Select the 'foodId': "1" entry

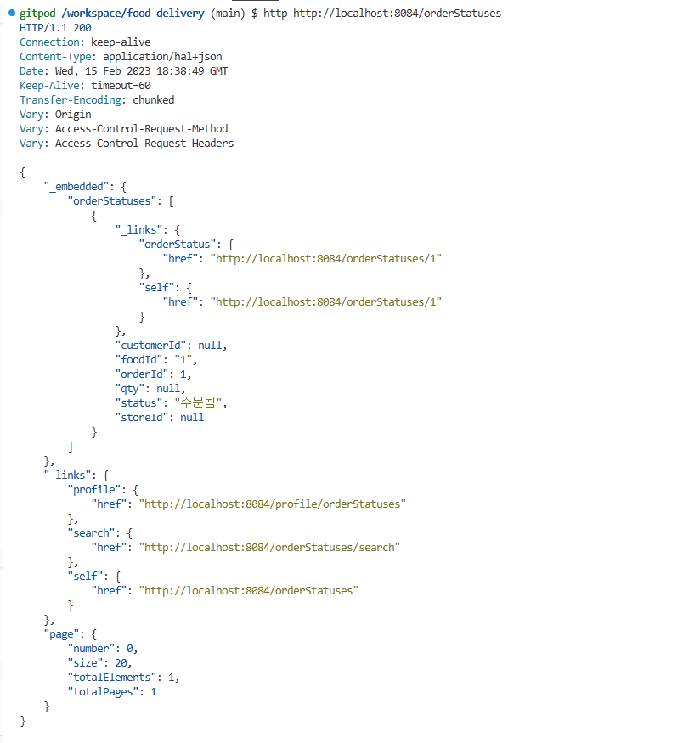point(156,360)
